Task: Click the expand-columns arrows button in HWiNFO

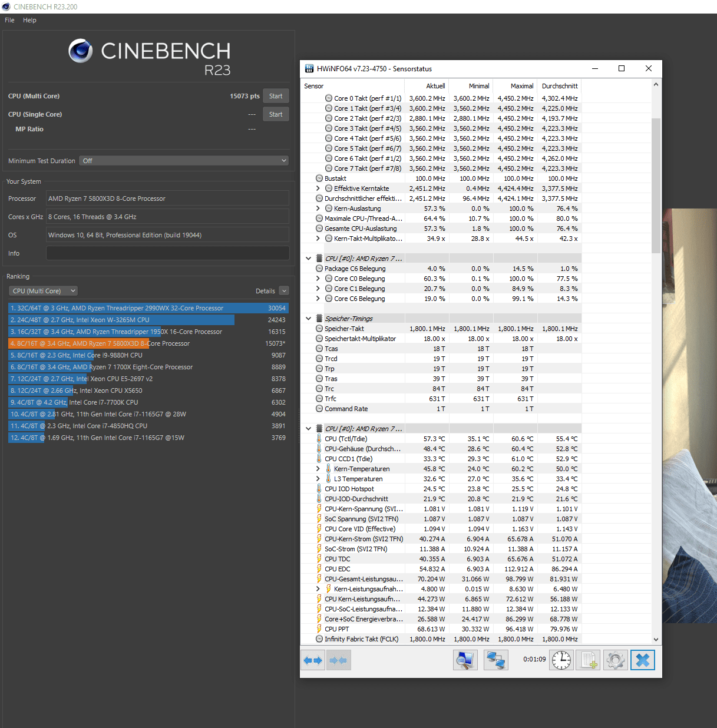Action: pyautogui.click(x=313, y=660)
